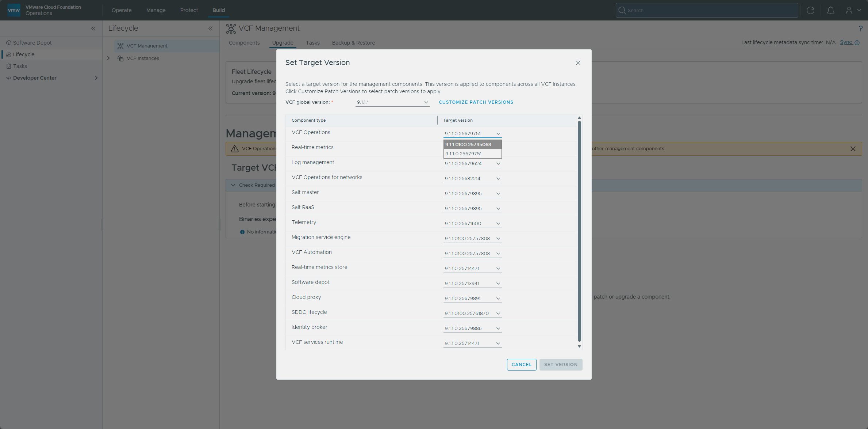Click the Set Version button
The width and height of the screenshot is (868, 429).
click(561, 365)
